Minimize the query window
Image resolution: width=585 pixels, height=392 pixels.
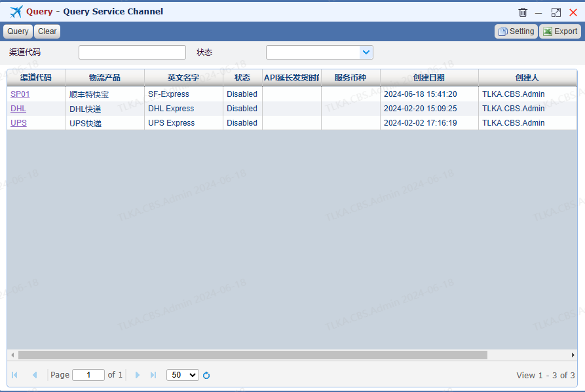pos(538,13)
